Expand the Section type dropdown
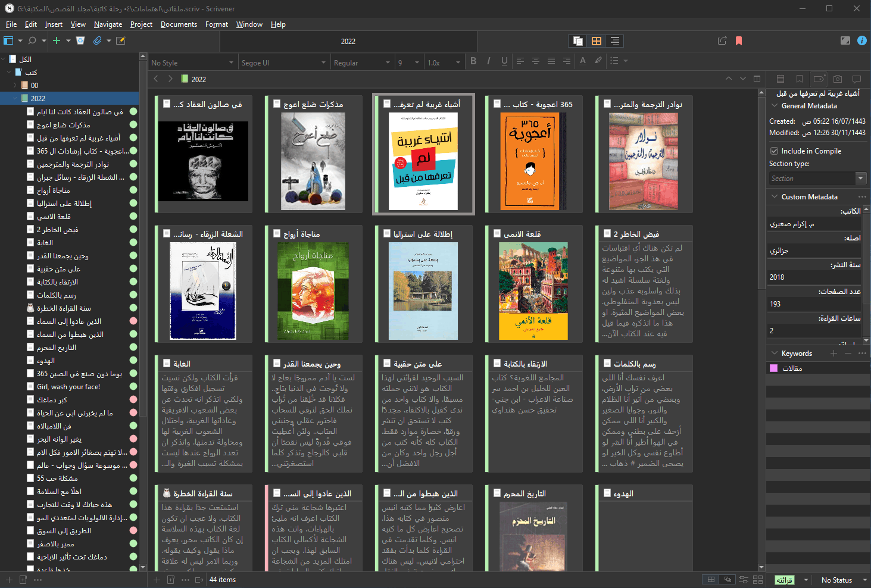Viewport: 871px width, 588px height. (x=860, y=179)
